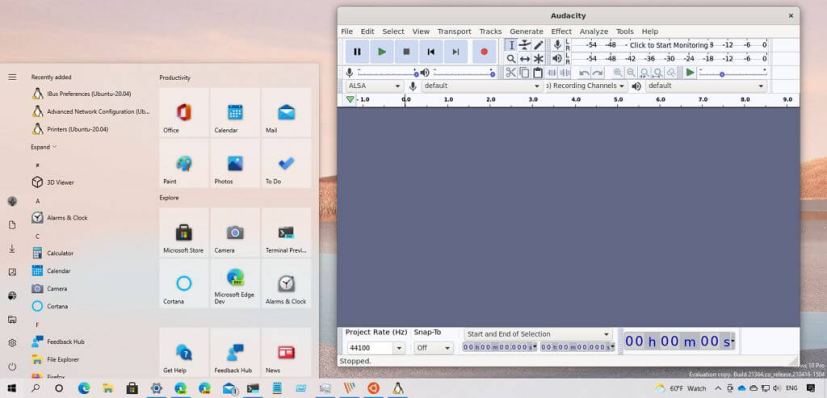Screen dimensions: 827x398
Task: Click to Start Monitoring on record meter
Action: click(669, 45)
